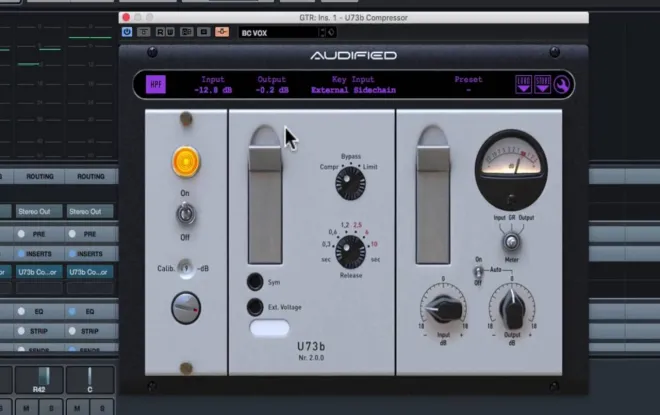Click the yellow power lamp
This screenshot has width=660, height=415.
click(x=186, y=162)
